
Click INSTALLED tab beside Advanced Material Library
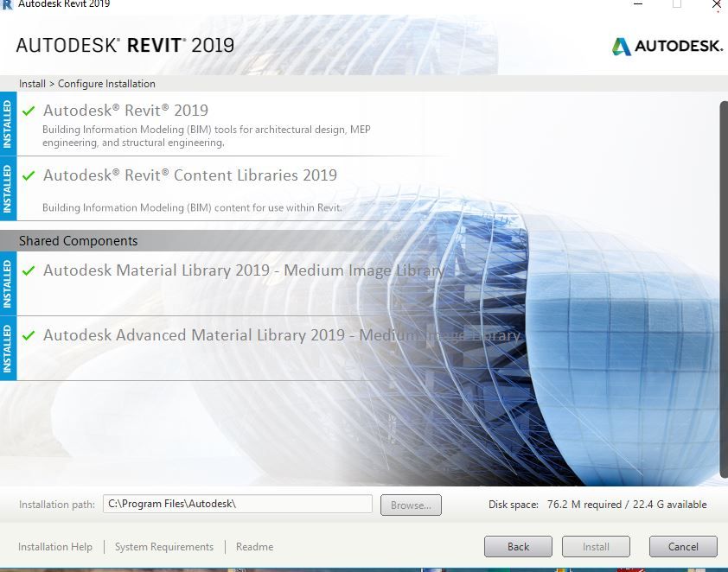[8, 348]
